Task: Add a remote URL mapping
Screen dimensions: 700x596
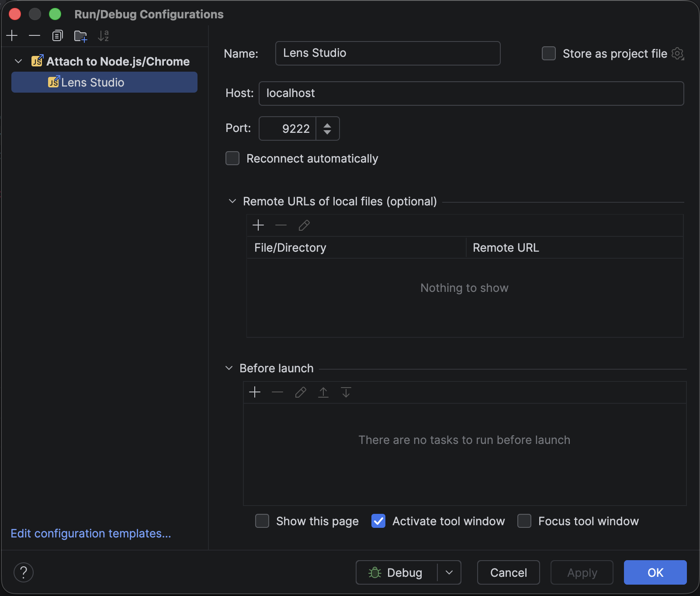Action: click(x=258, y=225)
